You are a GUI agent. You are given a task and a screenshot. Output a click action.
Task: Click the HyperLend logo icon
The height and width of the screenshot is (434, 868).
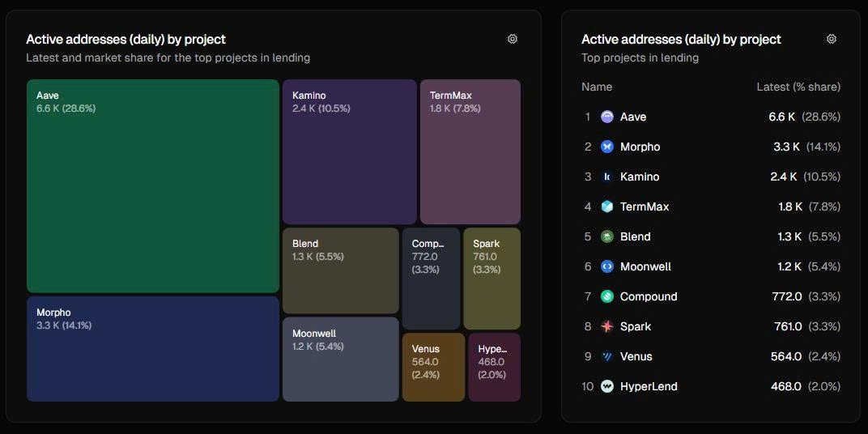(607, 386)
